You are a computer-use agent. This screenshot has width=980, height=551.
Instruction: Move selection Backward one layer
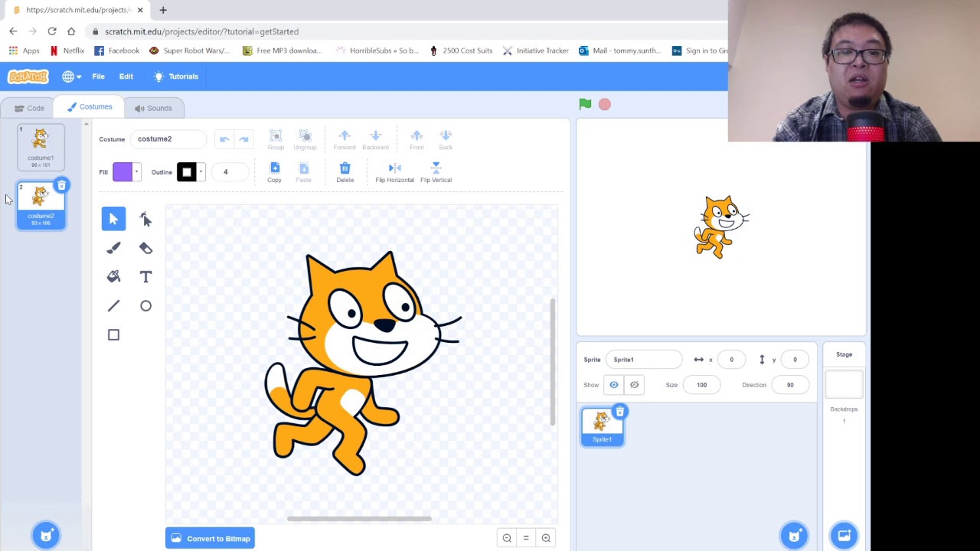(375, 139)
